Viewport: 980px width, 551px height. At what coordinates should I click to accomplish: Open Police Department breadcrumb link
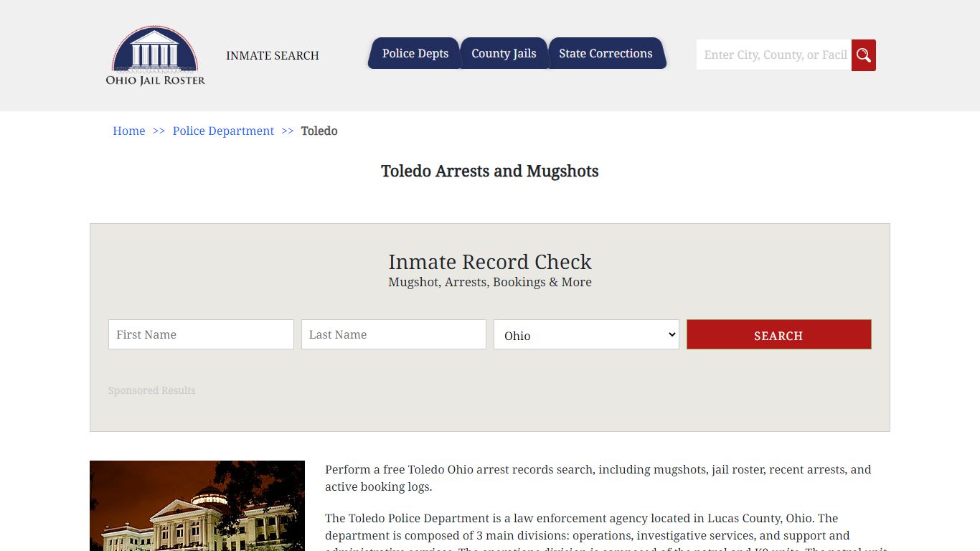(x=223, y=131)
